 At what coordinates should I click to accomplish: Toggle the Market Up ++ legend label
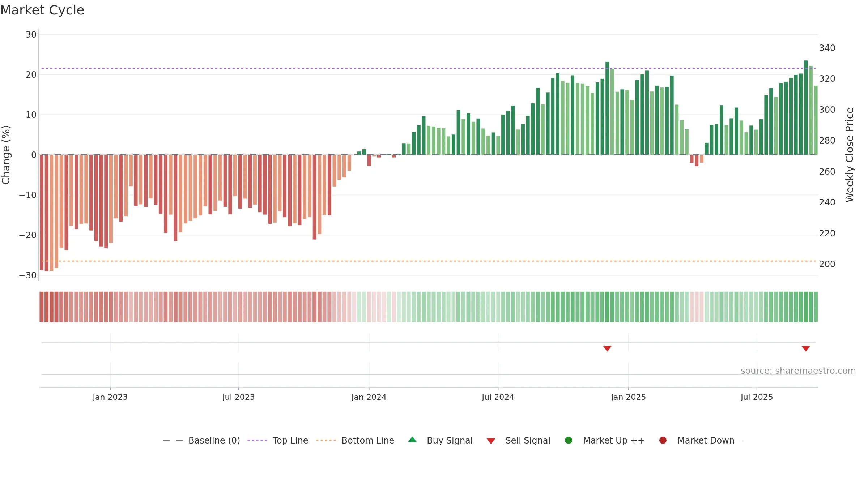click(x=614, y=441)
